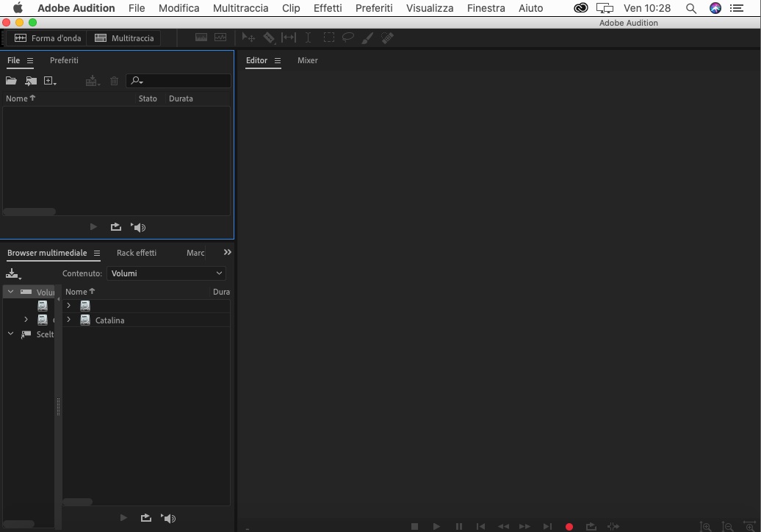761x532 pixels.
Task: Move playhead to next marker
Action: [547, 526]
